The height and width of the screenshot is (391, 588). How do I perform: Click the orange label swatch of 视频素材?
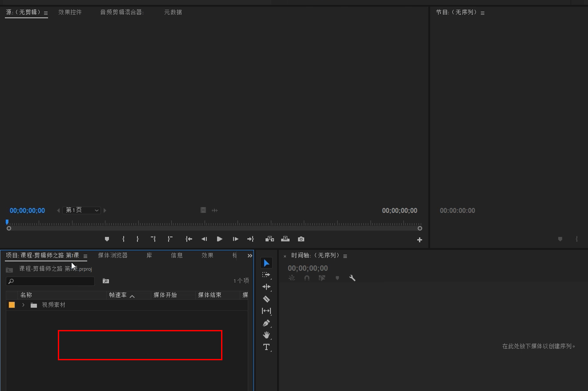(12, 305)
